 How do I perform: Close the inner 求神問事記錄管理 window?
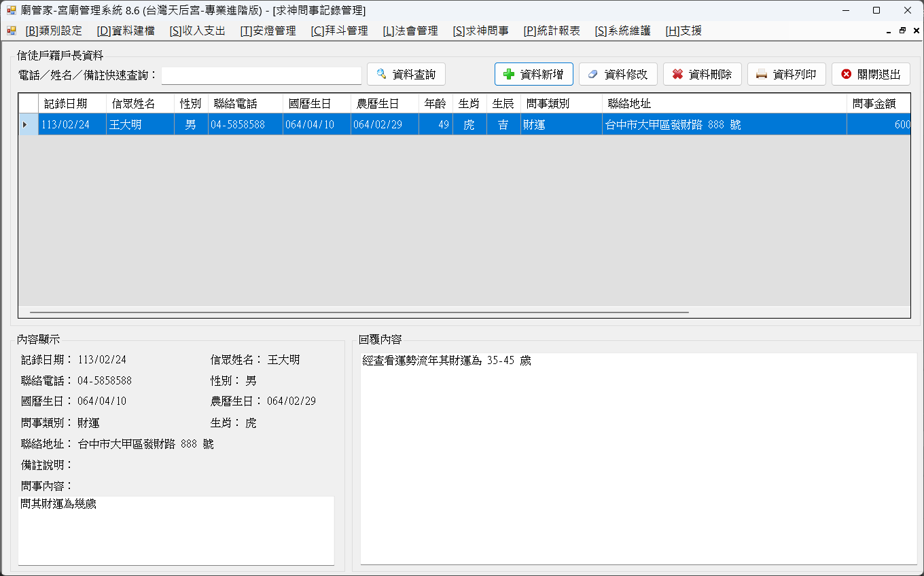[916, 31]
